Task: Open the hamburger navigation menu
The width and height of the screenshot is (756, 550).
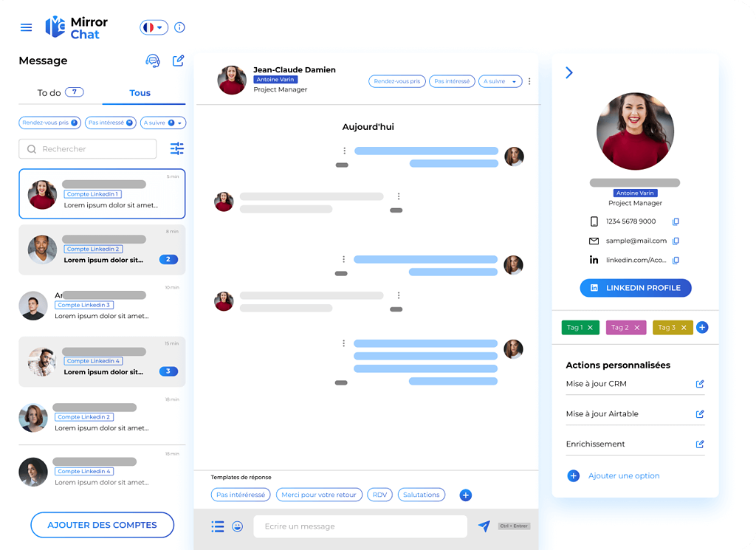Action: pos(26,27)
